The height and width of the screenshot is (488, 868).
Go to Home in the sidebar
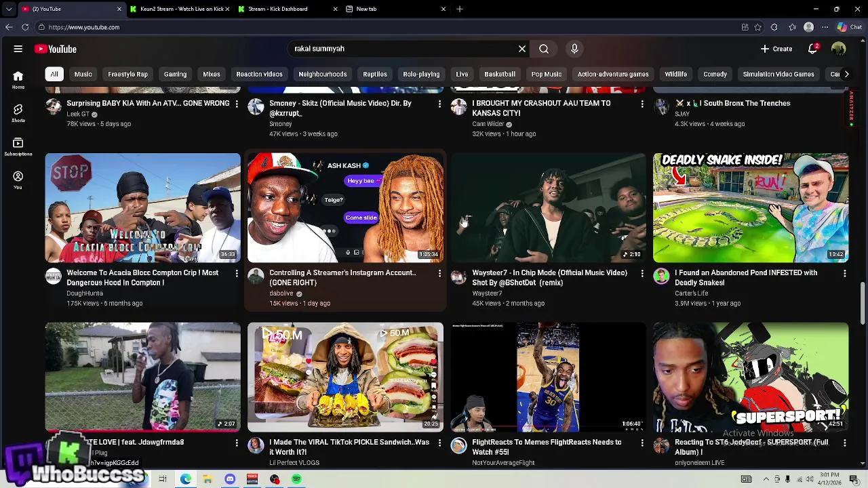tap(18, 80)
